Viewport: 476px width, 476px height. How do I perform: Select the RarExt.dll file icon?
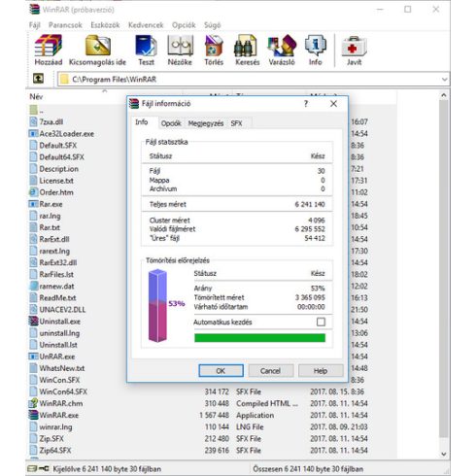click(33, 239)
